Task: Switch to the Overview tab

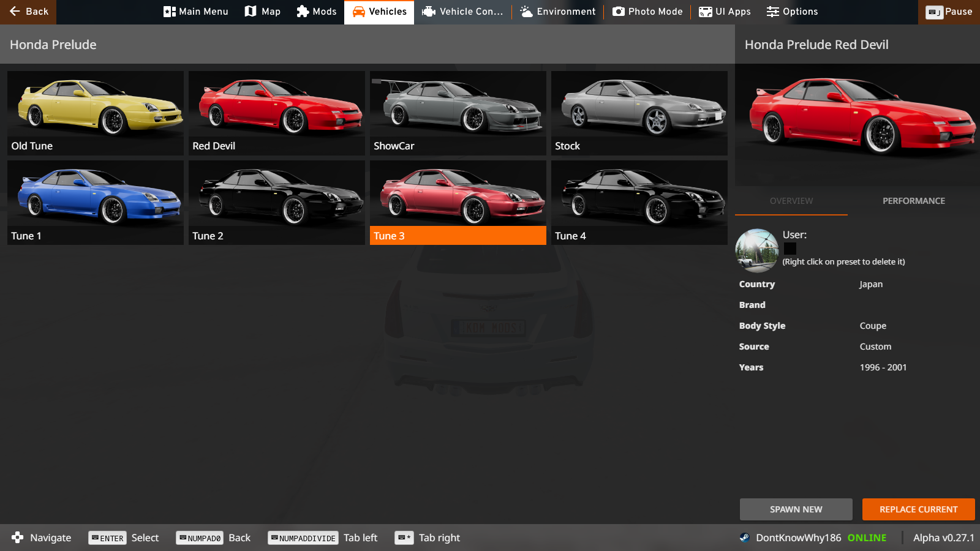Action: click(x=791, y=201)
